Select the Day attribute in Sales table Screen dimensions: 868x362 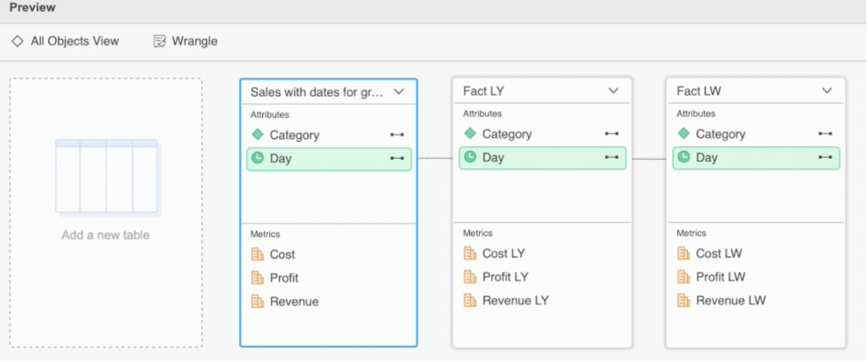point(281,159)
